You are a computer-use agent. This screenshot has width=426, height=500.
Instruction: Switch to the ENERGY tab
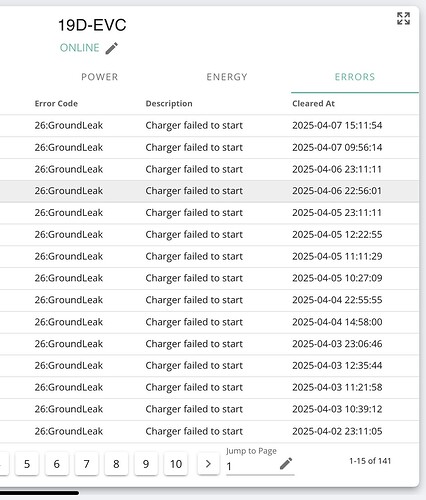[227, 77]
